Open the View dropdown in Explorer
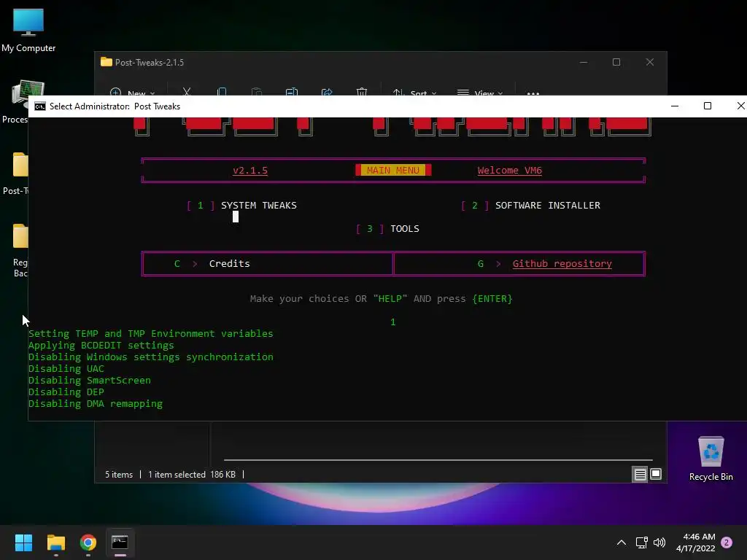The height and width of the screenshot is (560, 747). click(479, 93)
